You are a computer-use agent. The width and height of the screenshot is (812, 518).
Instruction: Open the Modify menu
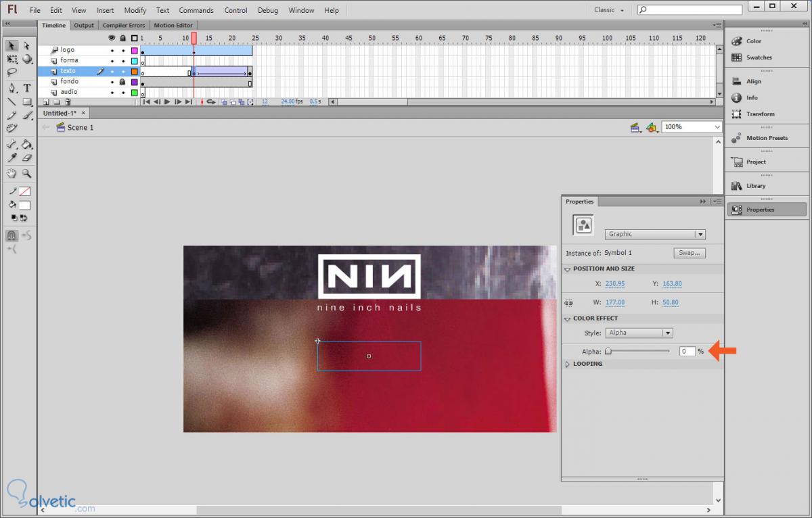click(135, 10)
